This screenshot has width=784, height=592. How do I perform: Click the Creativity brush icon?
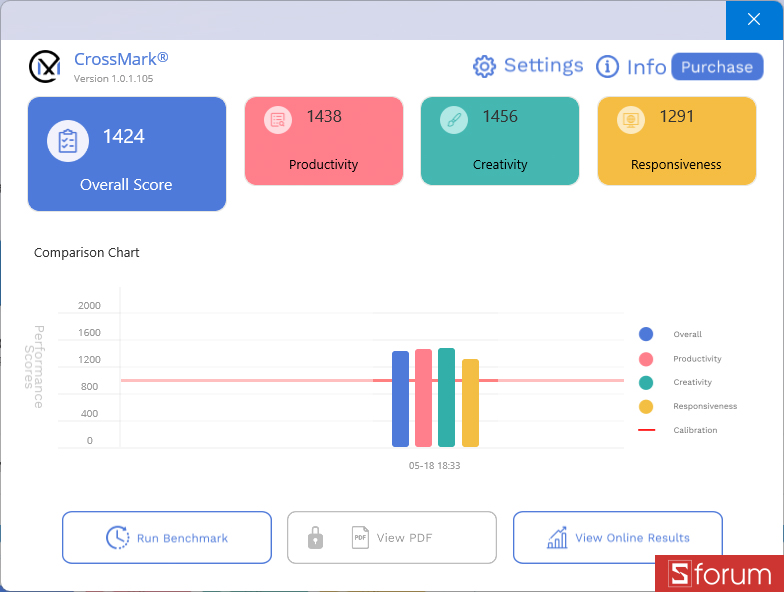454,120
